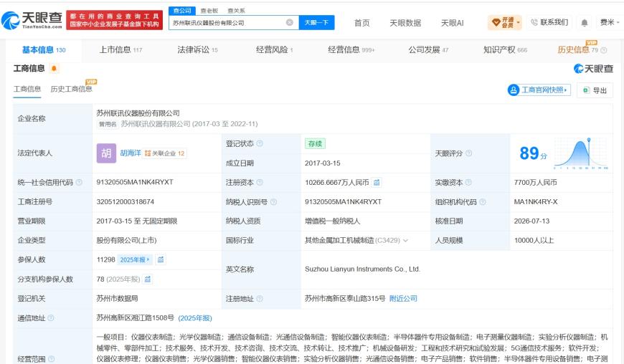The width and height of the screenshot is (624, 364).
Task: Open notifications bell icon
Action: click(585, 23)
